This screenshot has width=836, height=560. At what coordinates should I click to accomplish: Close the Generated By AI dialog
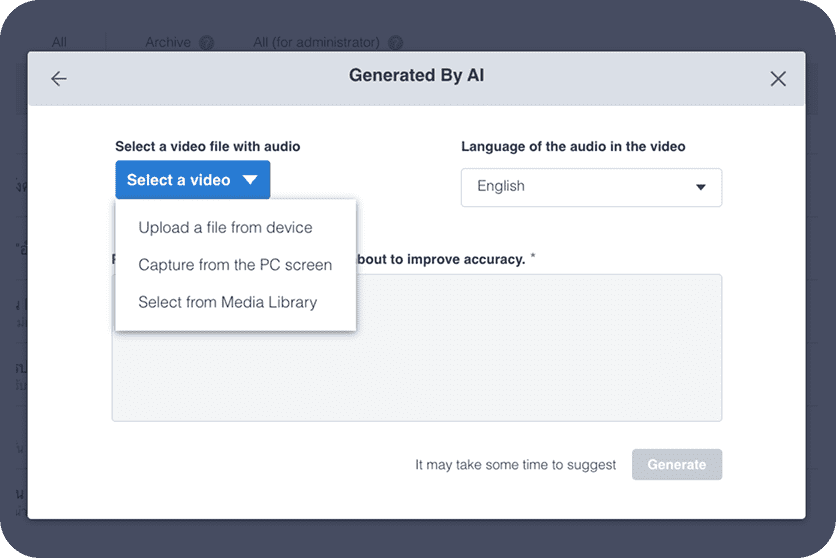tap(778, 79)
